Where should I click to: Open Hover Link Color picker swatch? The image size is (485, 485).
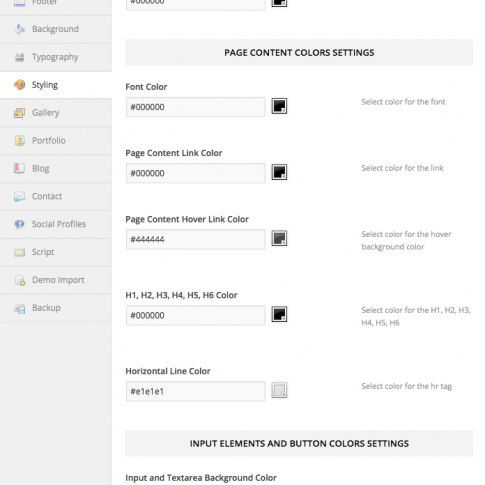(x=279, y=238)
